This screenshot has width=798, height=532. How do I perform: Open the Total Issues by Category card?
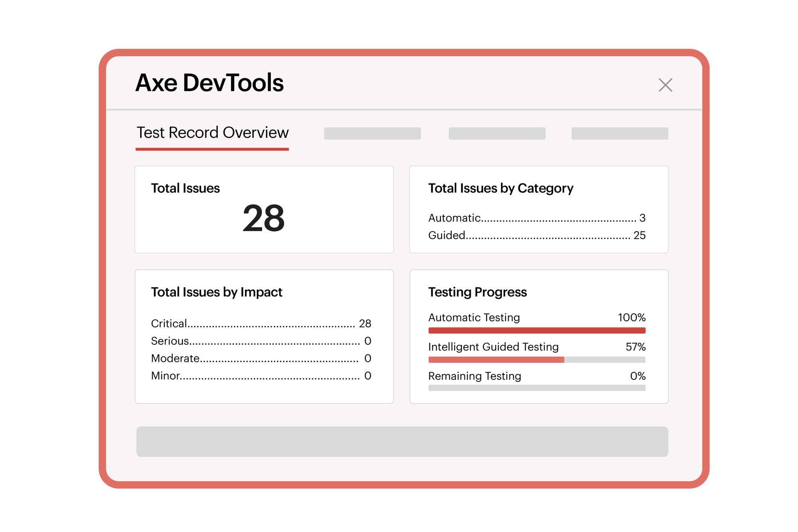click(x=539, y=210)
